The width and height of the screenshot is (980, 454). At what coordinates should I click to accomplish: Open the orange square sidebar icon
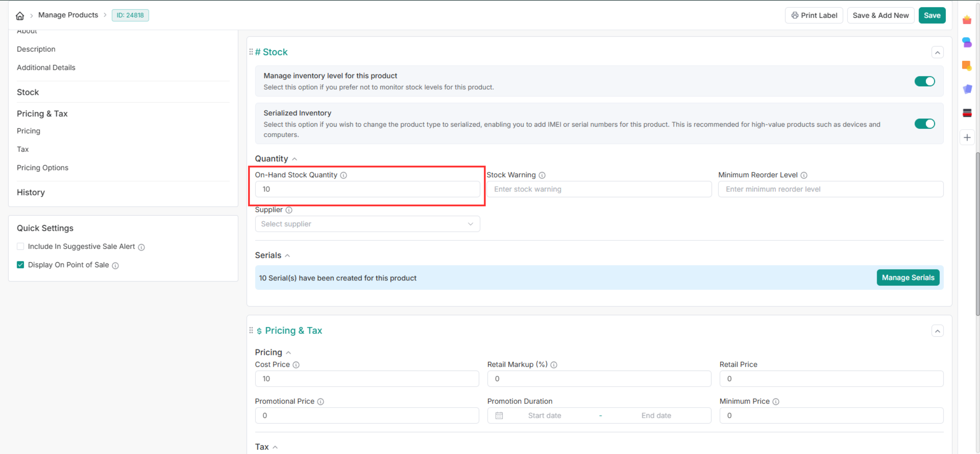(x=967, y=66)
